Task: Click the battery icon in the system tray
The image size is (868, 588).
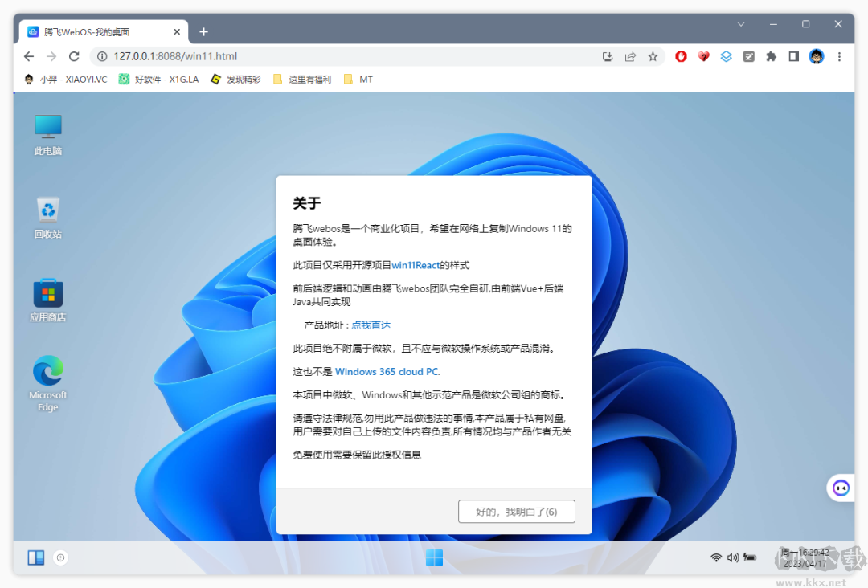Action: (x=749, y=557)
